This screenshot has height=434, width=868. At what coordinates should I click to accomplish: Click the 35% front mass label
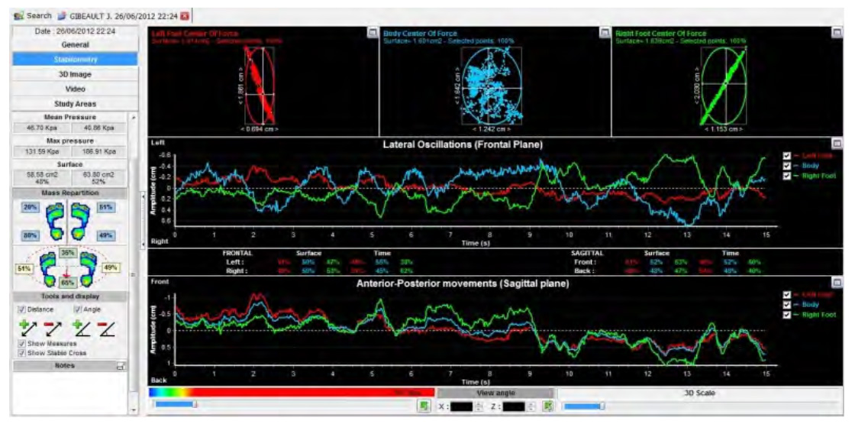(x=67, y=253)
